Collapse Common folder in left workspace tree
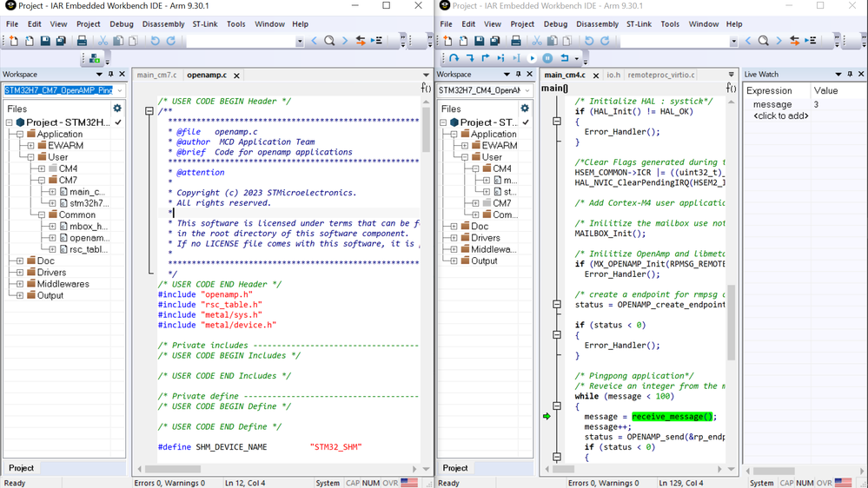Viewport: 868px width, 488px height. tap(42, 214)
